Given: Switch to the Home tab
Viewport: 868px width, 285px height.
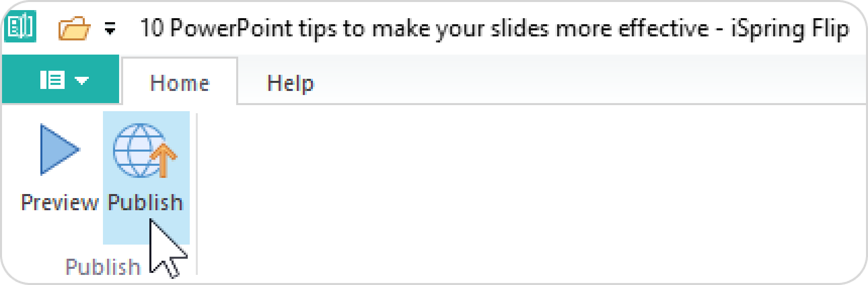Looking at the screenshot, I should [179, 82].
